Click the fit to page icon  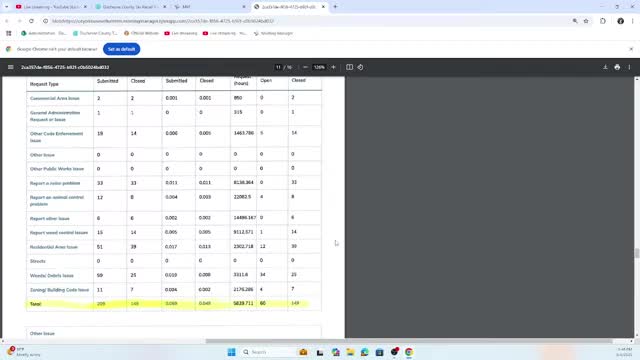pyautogui.click(x=349, y=67)
